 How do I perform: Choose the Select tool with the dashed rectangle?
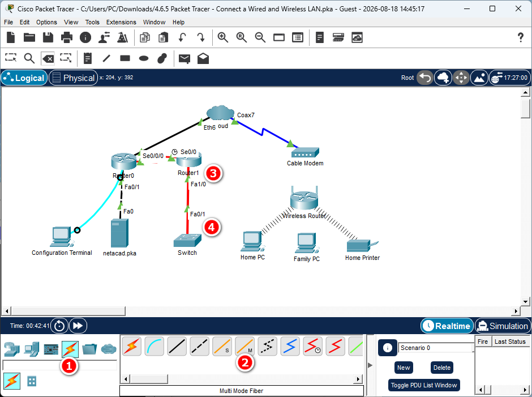pyautogui.click(x=11, y=58)
